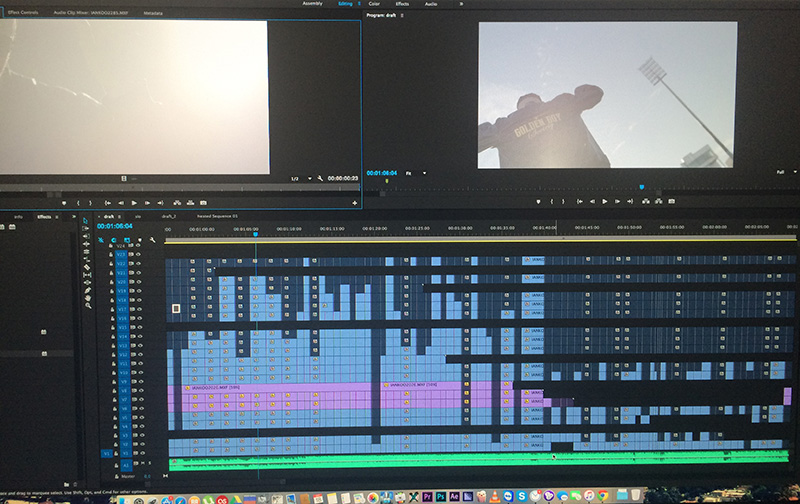800x504 pixels.
Task: Open Google Chrome from the Dock
Action: (x=603, y=496)
